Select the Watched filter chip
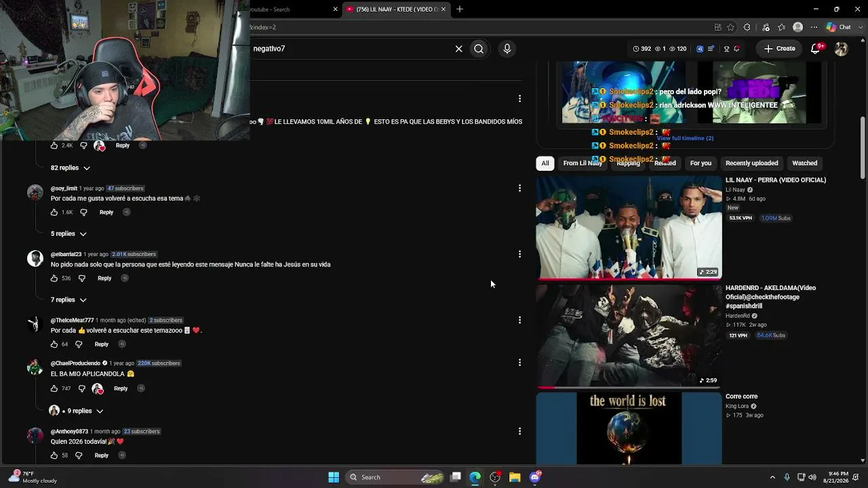This screenshot has width=868, height=488. point(805,163)
